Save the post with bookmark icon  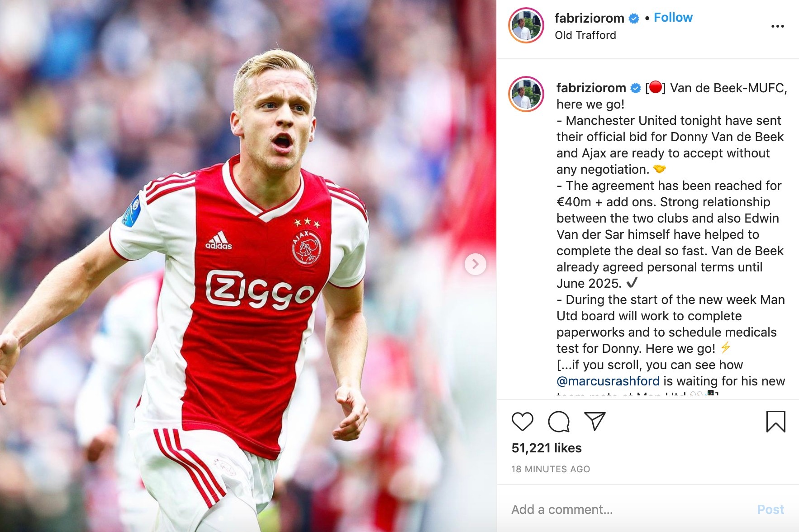775,422
